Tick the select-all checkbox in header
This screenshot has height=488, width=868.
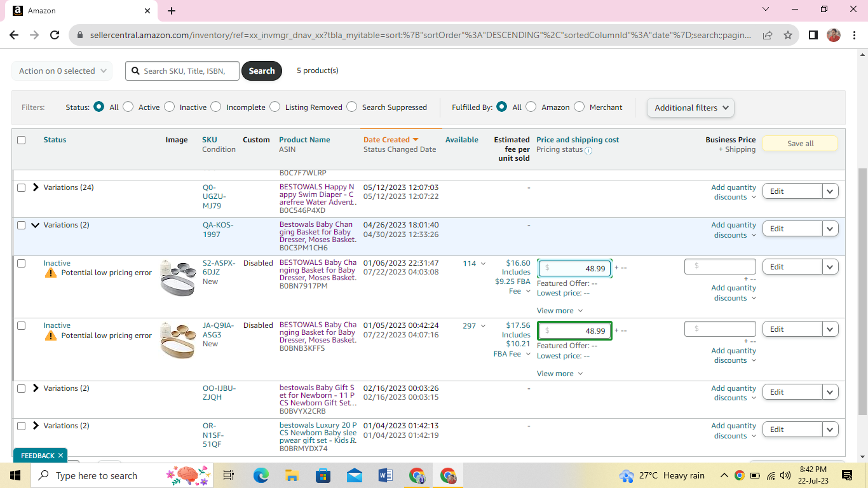pos(22,140)
